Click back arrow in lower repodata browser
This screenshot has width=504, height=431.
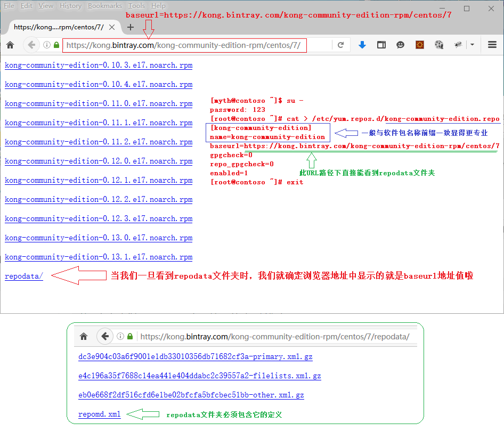[x=105, y=337]
